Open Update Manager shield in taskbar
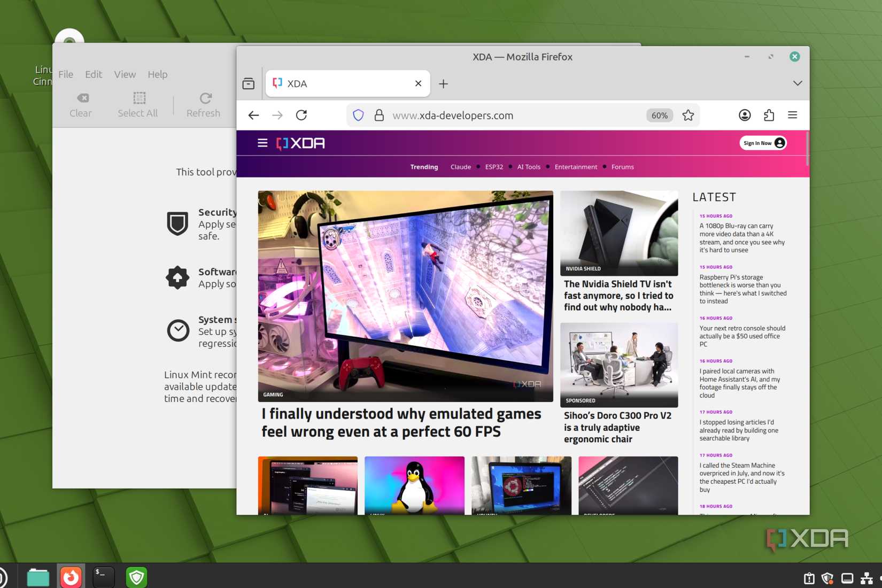882x588 pixels. [137, 577]
